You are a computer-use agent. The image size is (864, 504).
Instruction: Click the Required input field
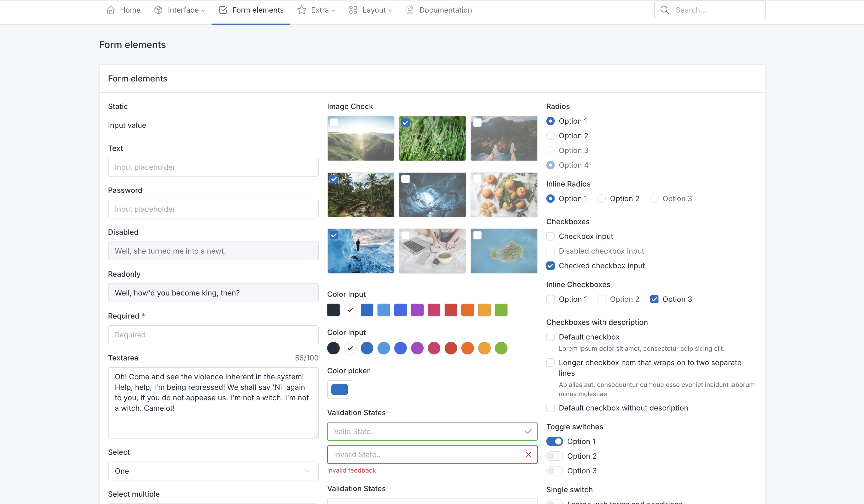[213, 335]
